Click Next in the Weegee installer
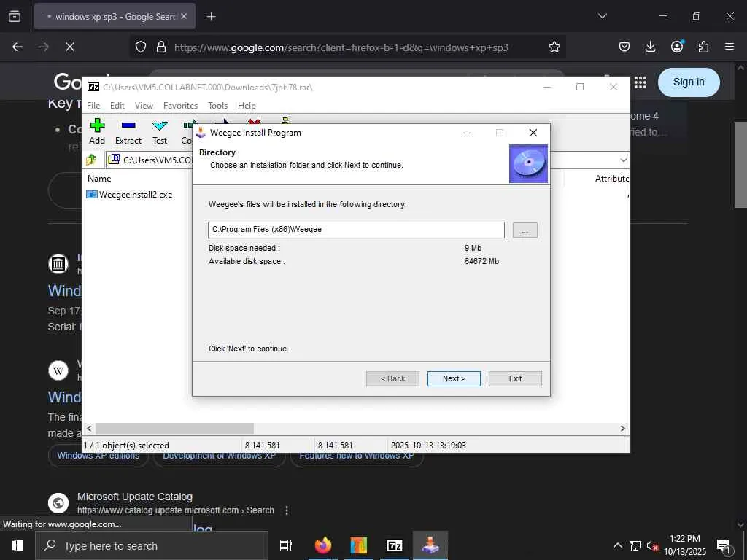The height and width of the screenshot is (560, 747). 454,378
